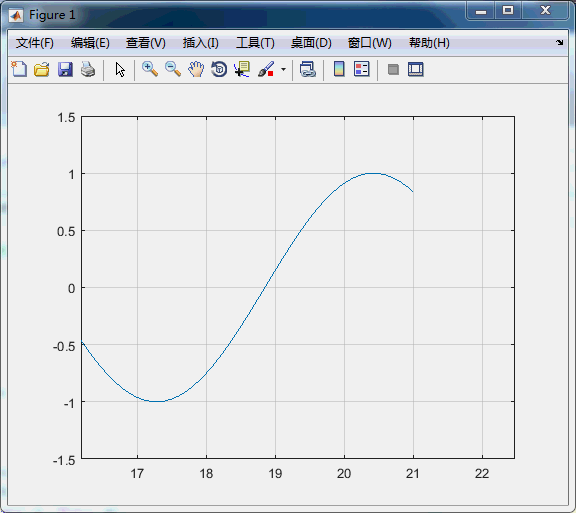576x513 pixels.
Task: Insert a Legend from the toolbar
Action: click(x=362, y=69)
